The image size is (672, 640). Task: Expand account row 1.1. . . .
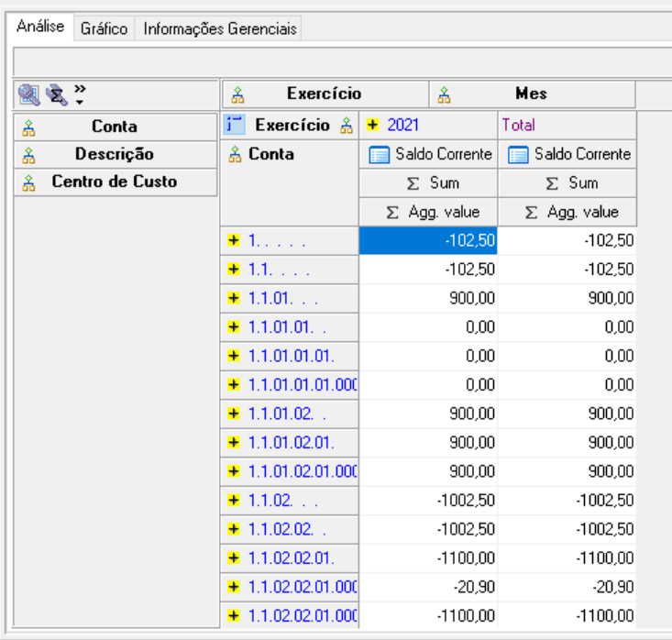(x=234, y=269)
